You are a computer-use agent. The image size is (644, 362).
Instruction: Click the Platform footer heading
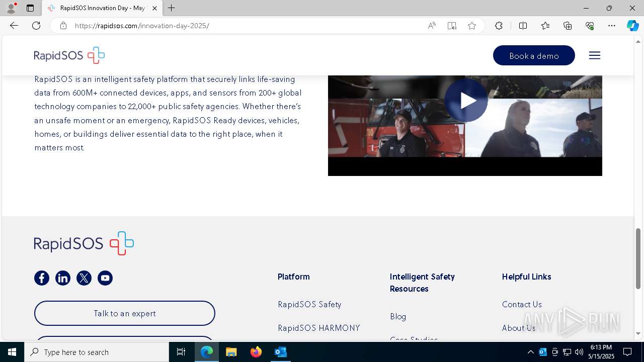click(x=294, y=277)
